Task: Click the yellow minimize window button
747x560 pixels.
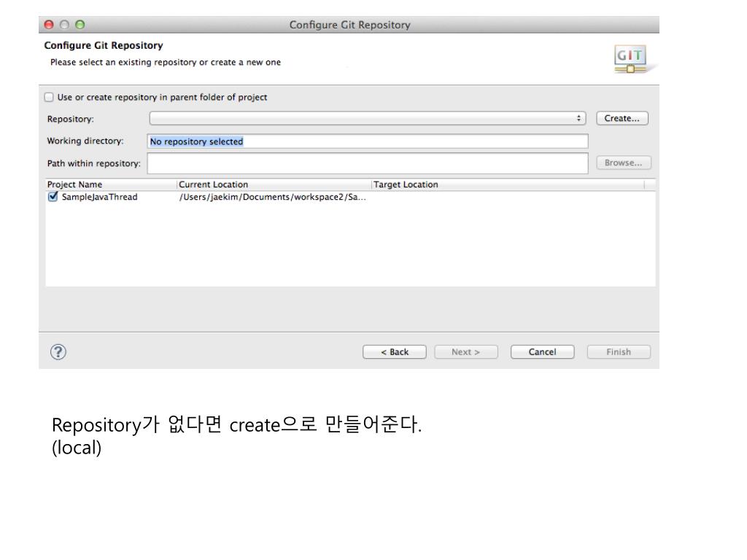Action: 64,25
